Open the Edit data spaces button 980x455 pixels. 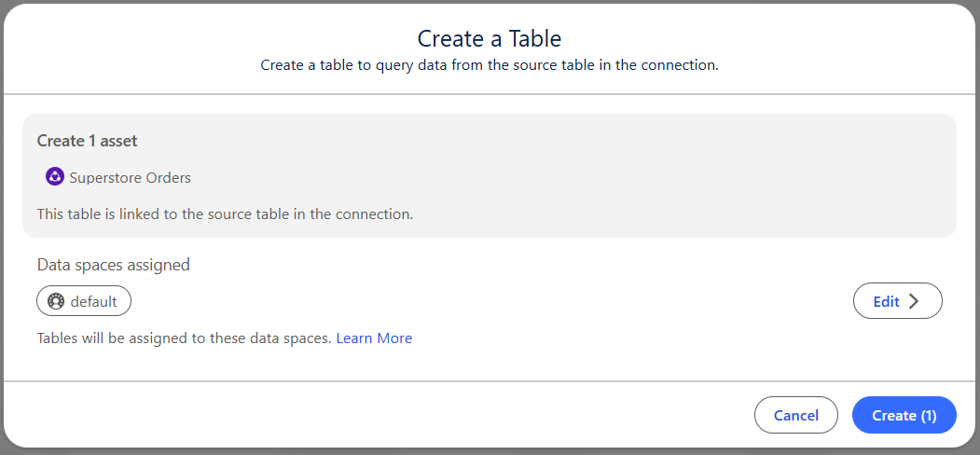click(x=898, y=300)
